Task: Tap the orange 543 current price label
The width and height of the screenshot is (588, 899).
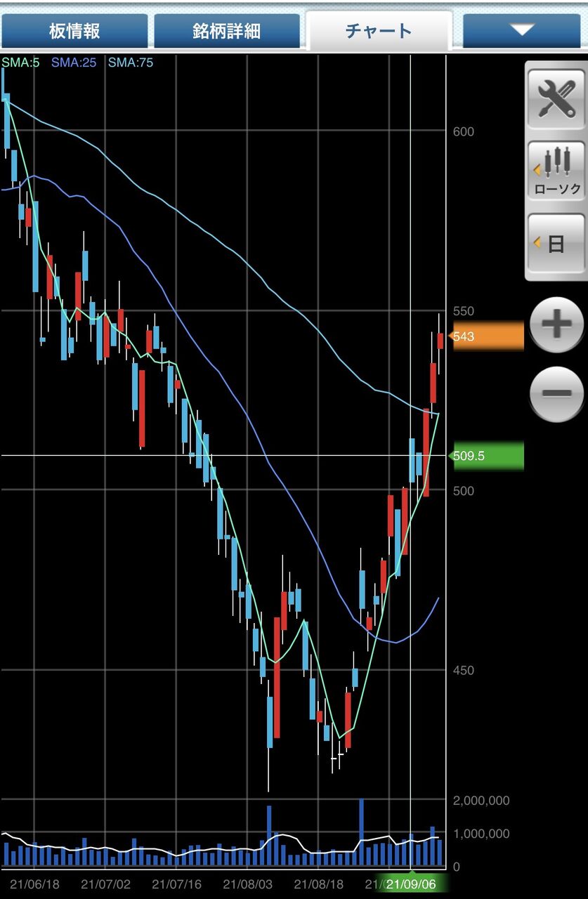Action: [x=485, y=336]
